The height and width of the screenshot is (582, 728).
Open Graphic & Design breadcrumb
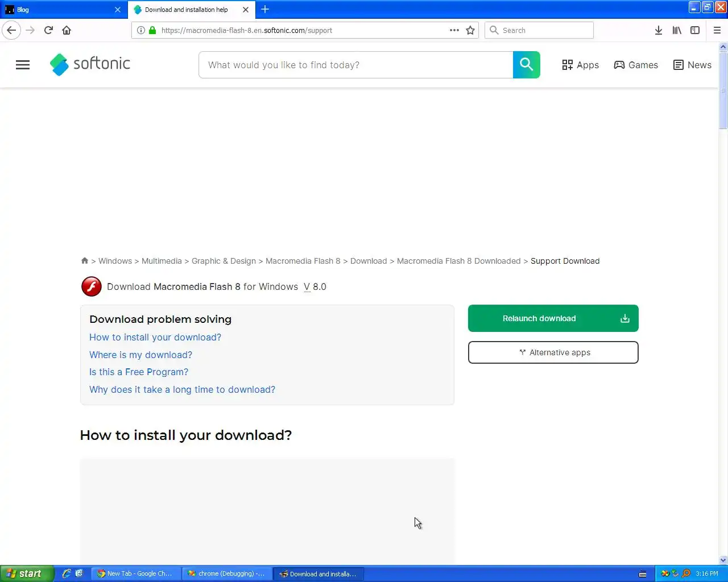(x=224, y=261)
